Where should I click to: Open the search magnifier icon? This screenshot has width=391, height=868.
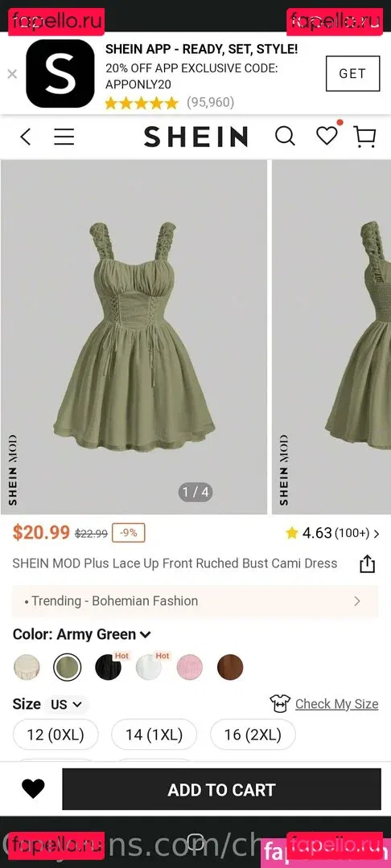click(x=285, y=136)
